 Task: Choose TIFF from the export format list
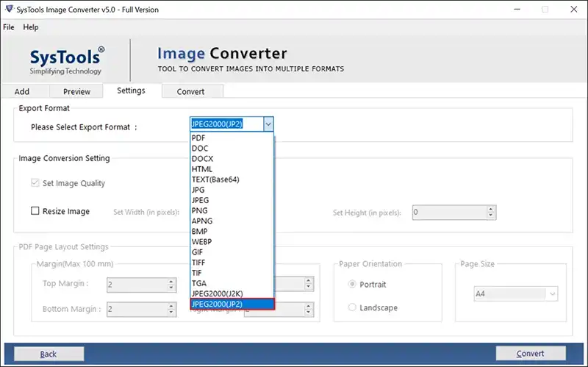click(x=232, y=263)
